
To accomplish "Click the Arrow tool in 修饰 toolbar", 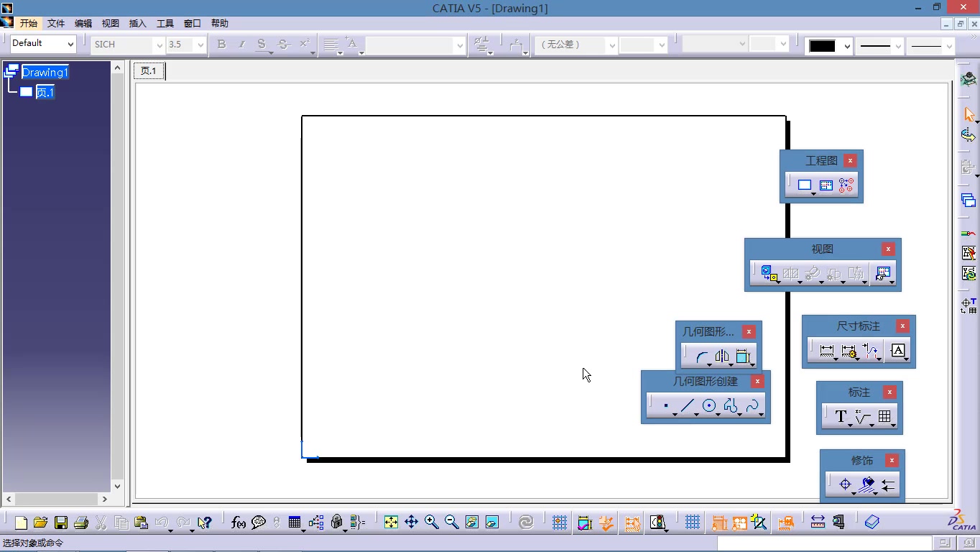I will click(x=889, y=485).
